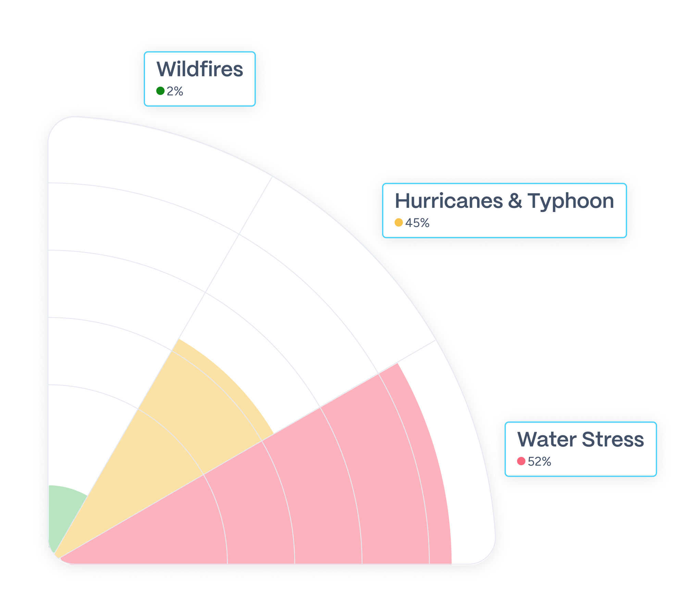
Task: Click the 45% value under Hurricanes & Typhoon
Action: tap(417, 223)
